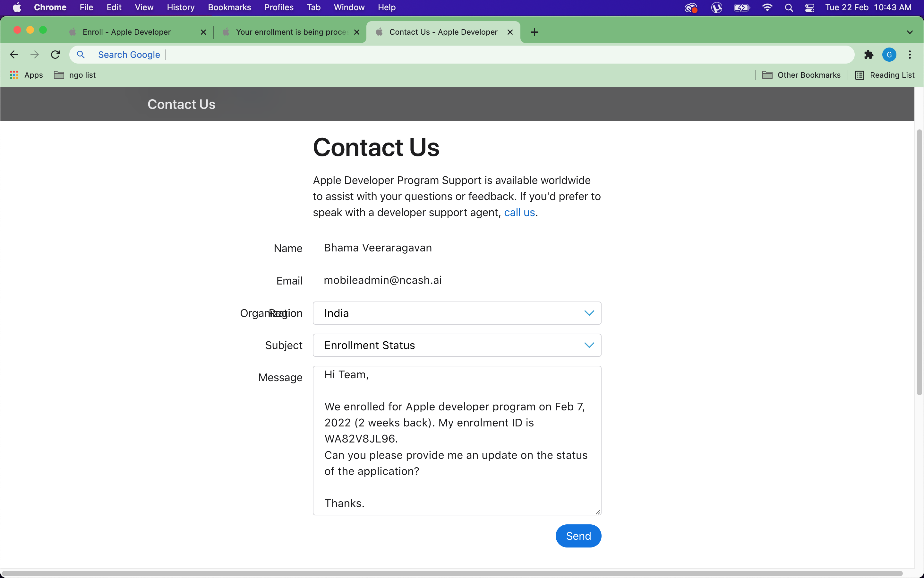Open the Window menu
The height and width of the screenshot is (578, 924).
[x=349, y=7]
